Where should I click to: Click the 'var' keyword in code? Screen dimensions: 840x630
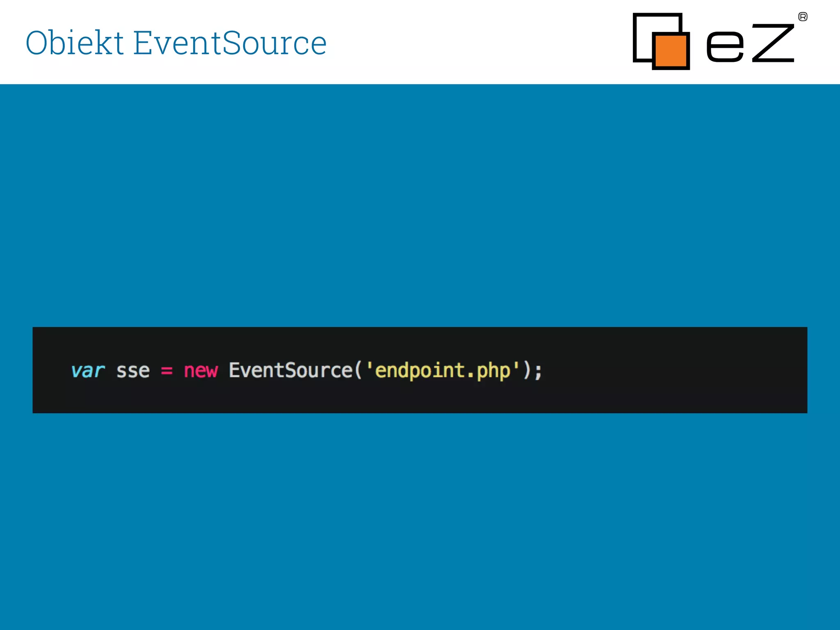pos(88,371)
